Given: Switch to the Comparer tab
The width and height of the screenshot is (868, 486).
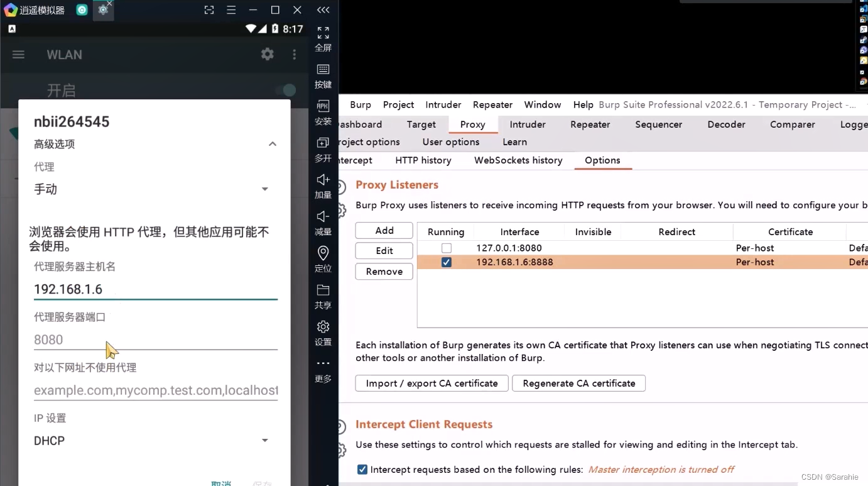Looking at the screenshot, I should tap(793, 124).
